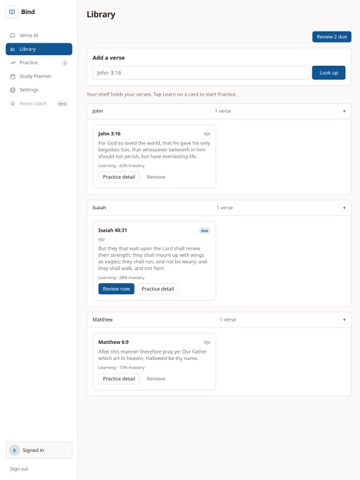Click the 15% mastery status text
The image size is (360, 480).
(121, 368)
